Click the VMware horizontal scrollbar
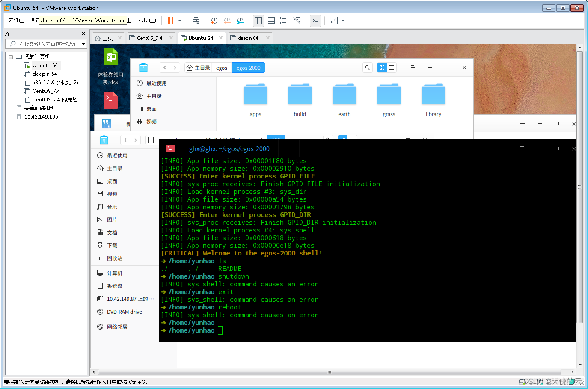 pyautogui.click(x=330, y=372)
